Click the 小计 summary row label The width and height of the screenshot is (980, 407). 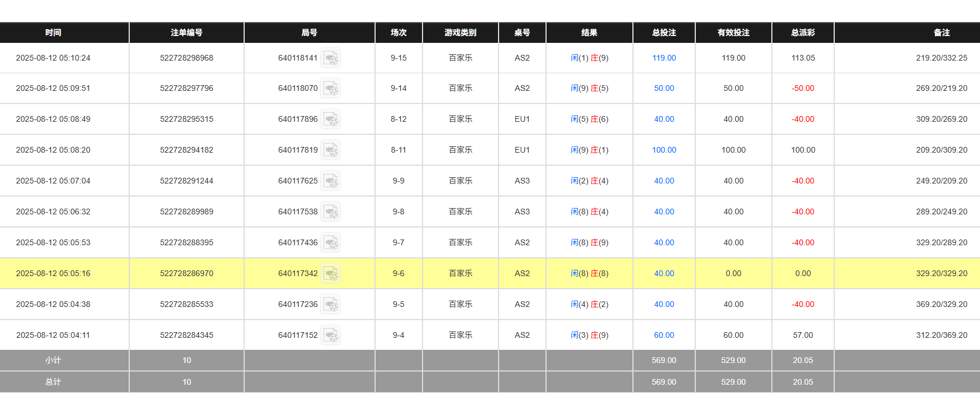pyautogui.click(x=53, y=360)
